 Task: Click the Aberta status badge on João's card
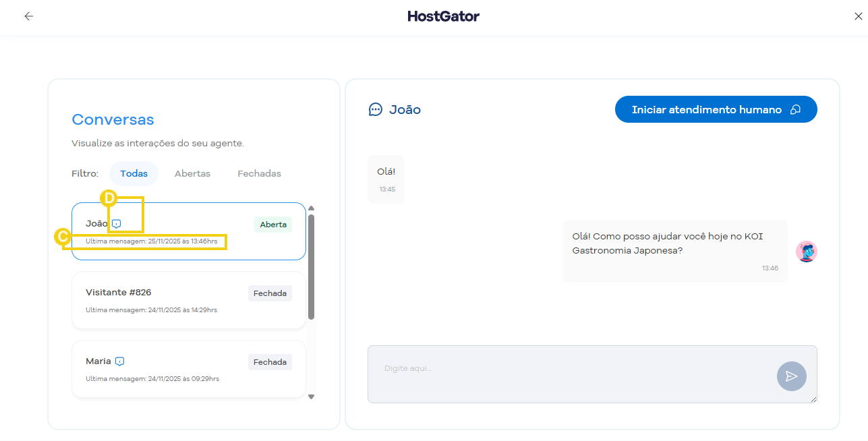(272, 224)
